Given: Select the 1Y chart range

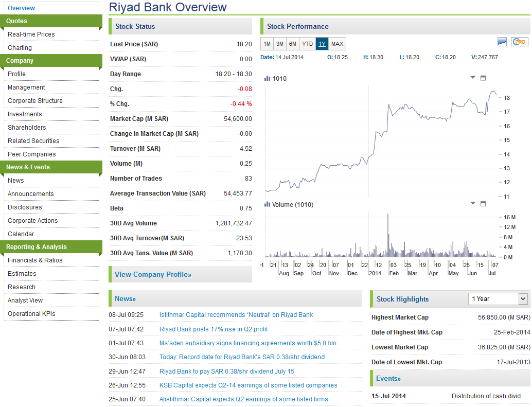Looking at the screenshot, I should coord(322,44).
